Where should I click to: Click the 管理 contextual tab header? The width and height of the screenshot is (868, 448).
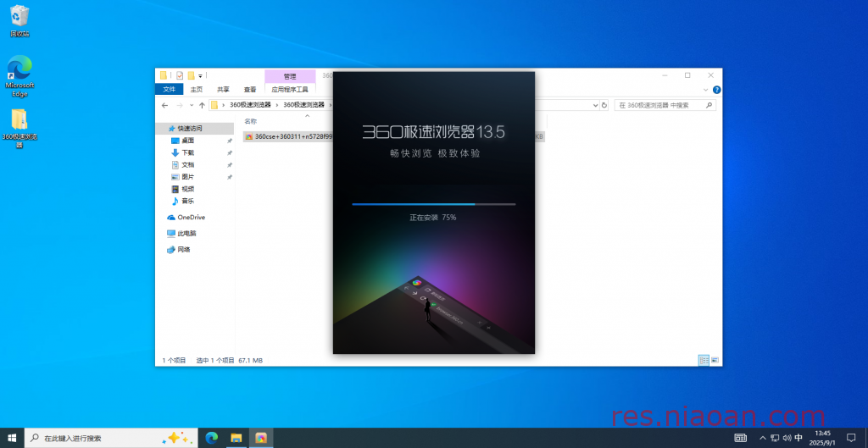coord(290,76)
